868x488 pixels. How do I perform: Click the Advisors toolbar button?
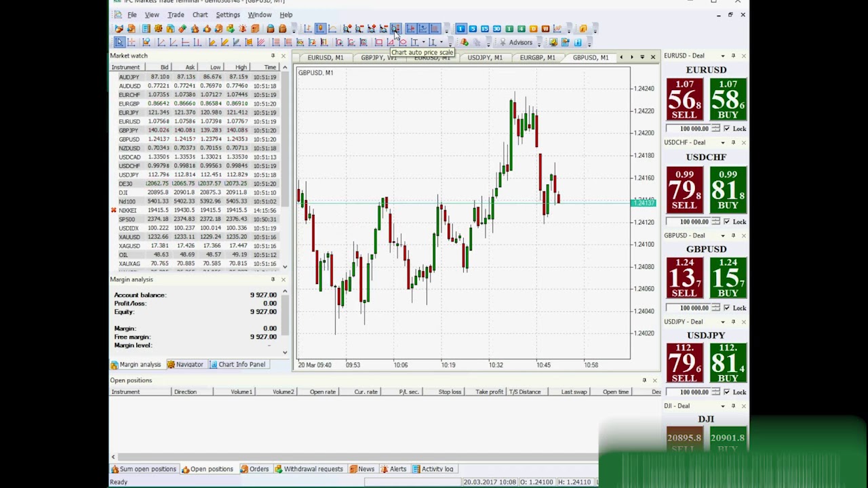coord(516,42)
